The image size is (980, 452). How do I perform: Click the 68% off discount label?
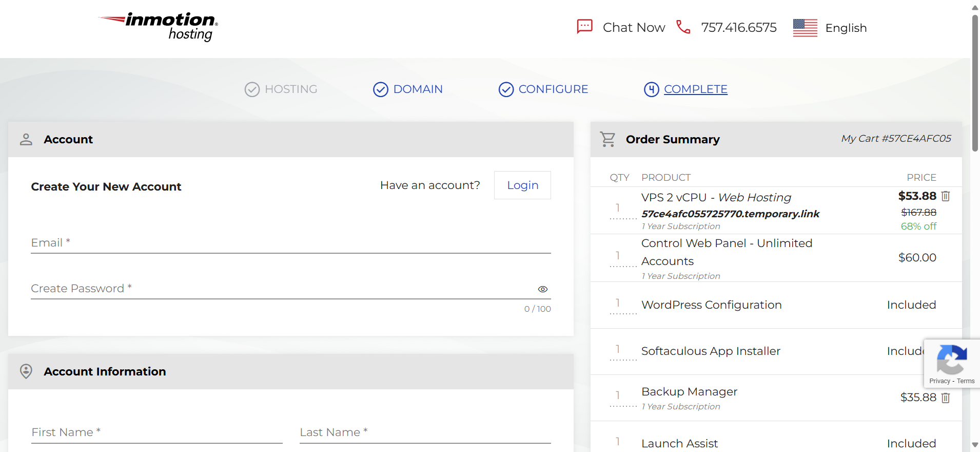[918, 227]
